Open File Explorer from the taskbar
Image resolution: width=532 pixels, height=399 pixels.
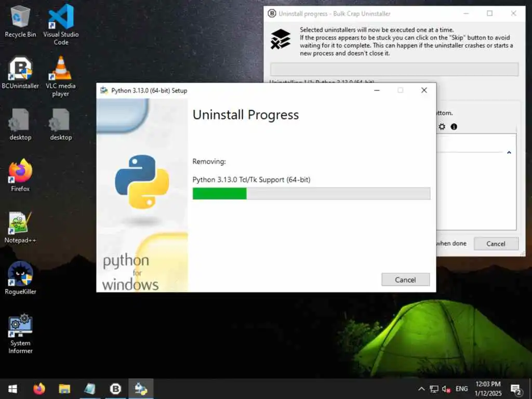click(x=64, y=389)
